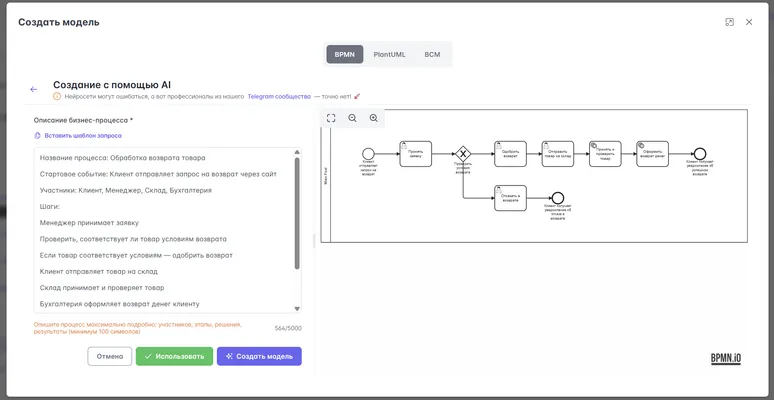Click inside the business process description field

[160, 230]
